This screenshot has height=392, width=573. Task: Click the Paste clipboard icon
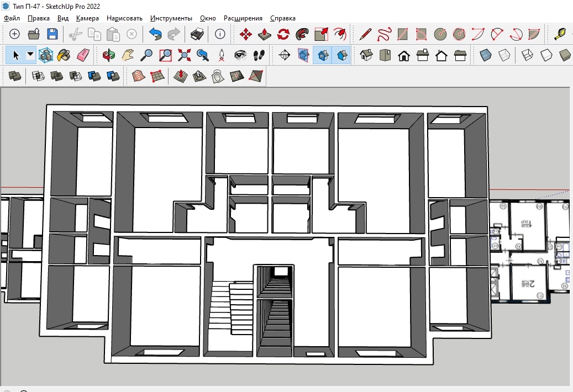tap(113, 34)
